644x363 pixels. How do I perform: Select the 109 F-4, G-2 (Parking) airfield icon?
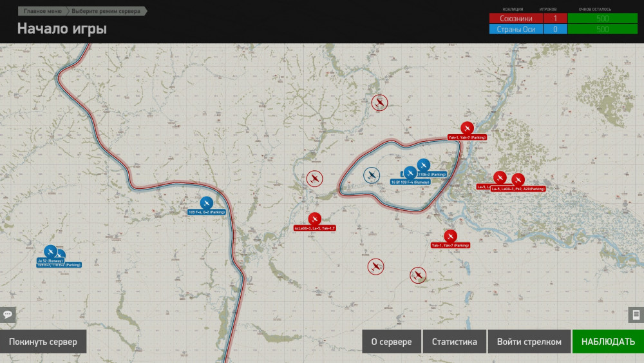click(207, 202)
